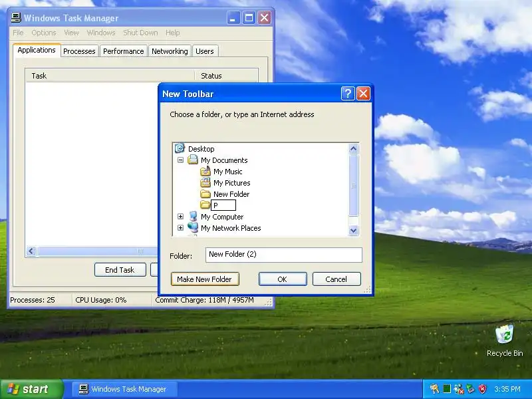Open the Options menu in Task Manager
The height and width of the screenshot is (399, 532).
click(44, 33)
